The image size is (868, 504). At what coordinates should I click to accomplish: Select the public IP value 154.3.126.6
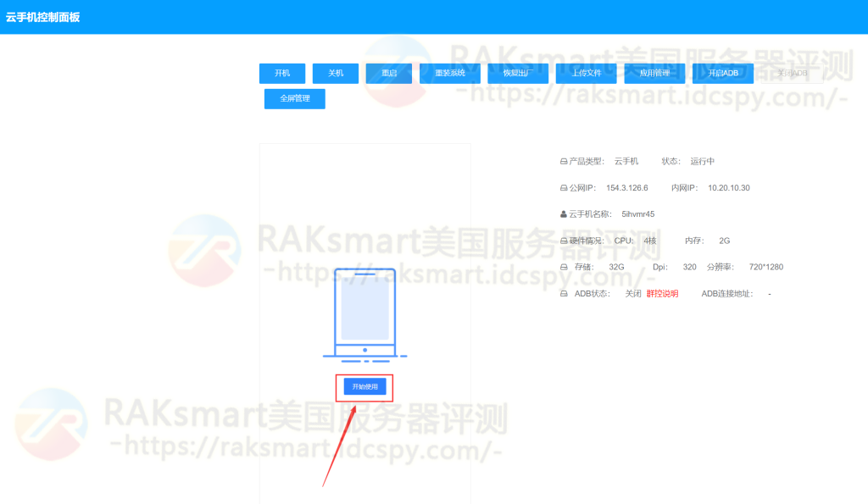point(626,188)
